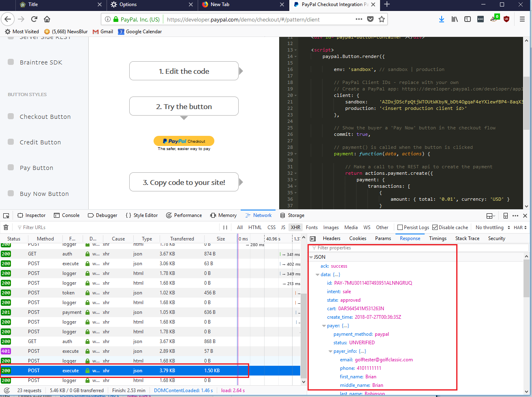This screenshot has height=397, width=532.
Task: Open the HAR dropdown menu
Action: click(520, 227)
